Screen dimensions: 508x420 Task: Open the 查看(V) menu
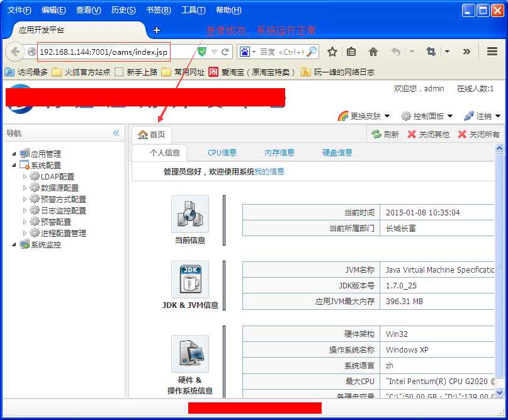click(x=89, y=10)
